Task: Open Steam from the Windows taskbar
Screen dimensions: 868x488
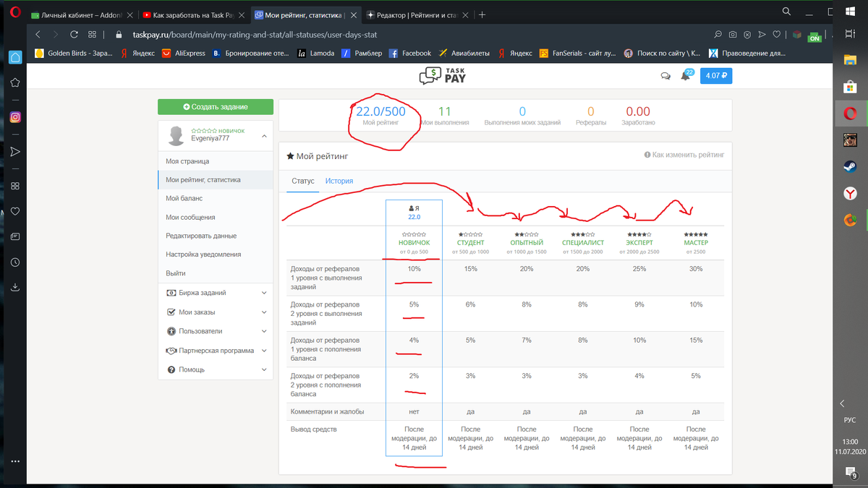Action: coord(850,166)
